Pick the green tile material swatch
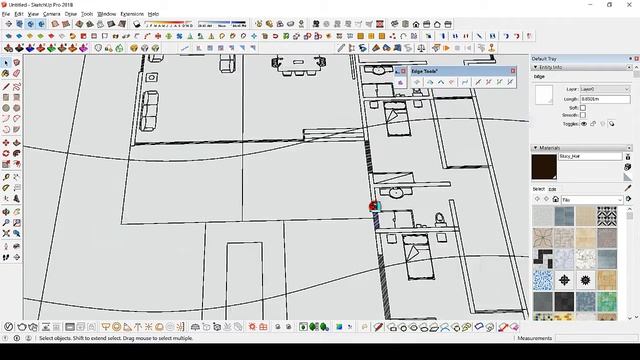Viewport: 640px width, 360px height. click(x=607, y=301)
